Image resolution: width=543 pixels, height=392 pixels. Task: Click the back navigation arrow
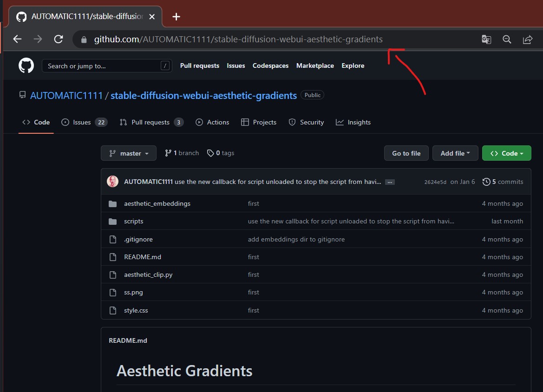pos(17,39)
